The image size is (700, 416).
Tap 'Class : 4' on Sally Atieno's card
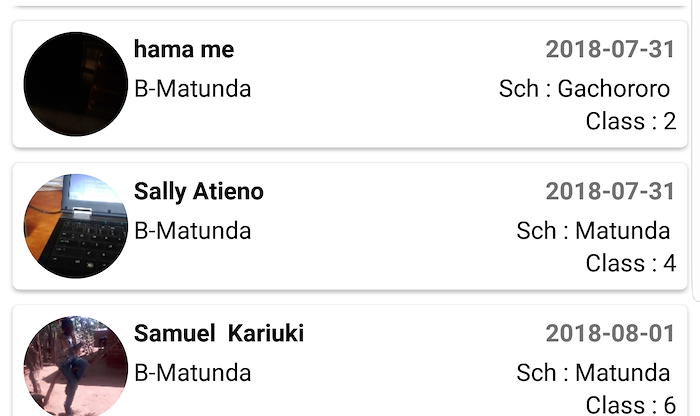click(x=631, y=263)
